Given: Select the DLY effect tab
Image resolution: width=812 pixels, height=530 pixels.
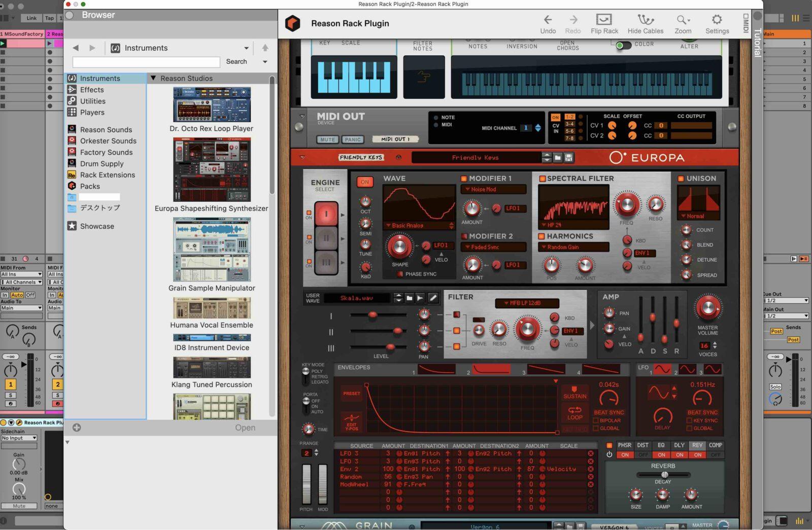Looking at the screenshot, I should click(x=679, y=445).
